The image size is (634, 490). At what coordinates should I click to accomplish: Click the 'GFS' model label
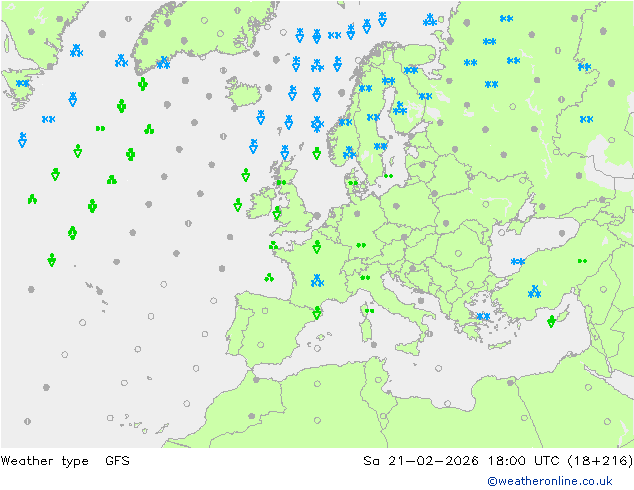[x=117, y=461]
